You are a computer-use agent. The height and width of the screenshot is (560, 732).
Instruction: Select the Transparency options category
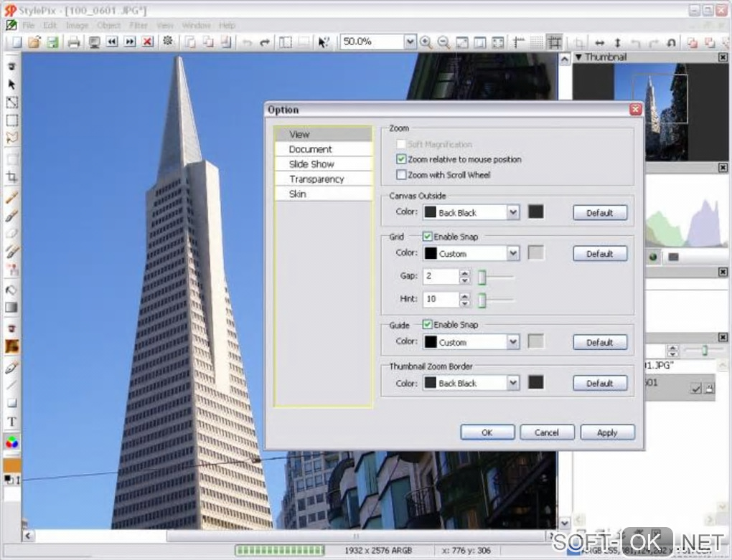[324, 179]
